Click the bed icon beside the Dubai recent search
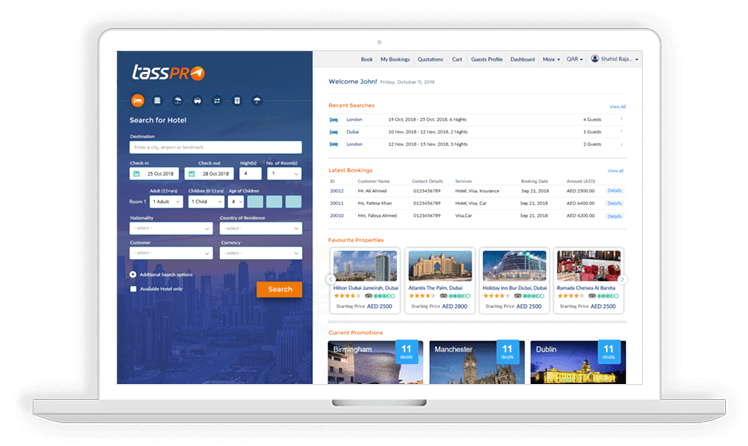748x446 pixels. [334, 132]
